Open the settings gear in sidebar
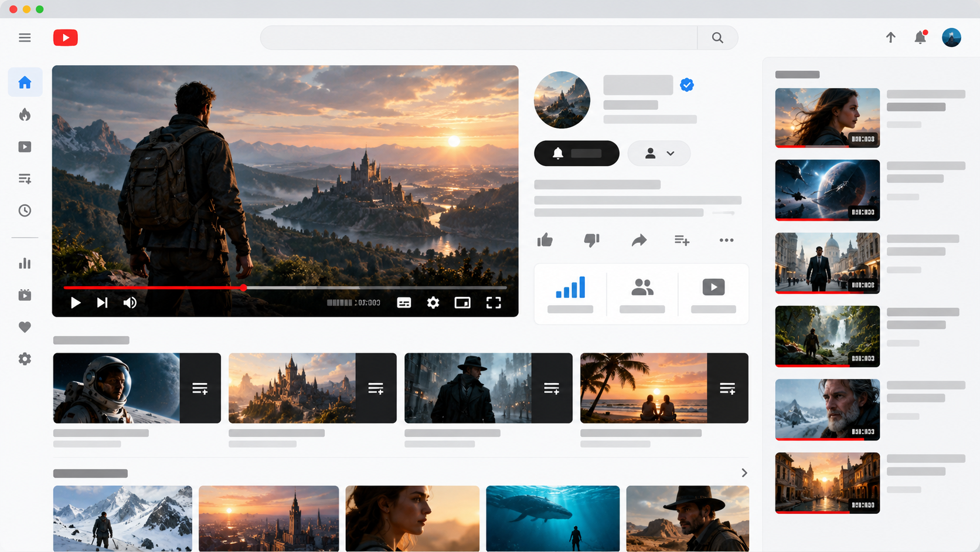 (x=25, y=358)
